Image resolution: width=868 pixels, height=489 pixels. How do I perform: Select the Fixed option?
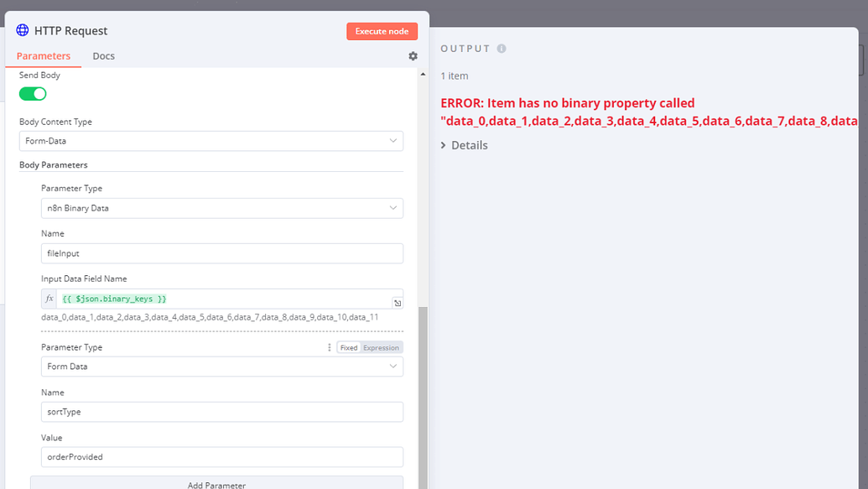[348, 346]
